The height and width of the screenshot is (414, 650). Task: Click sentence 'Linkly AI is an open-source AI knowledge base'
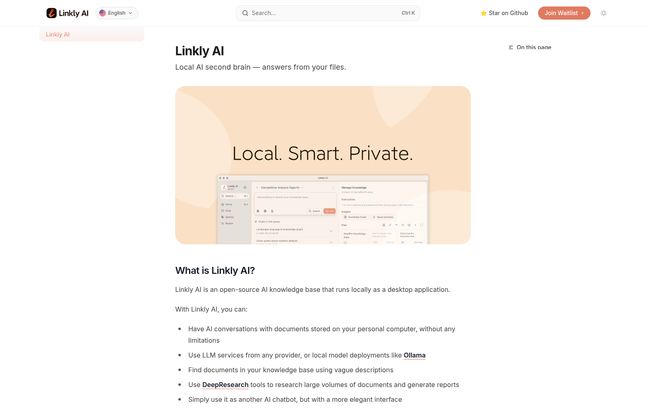[312, 290]
